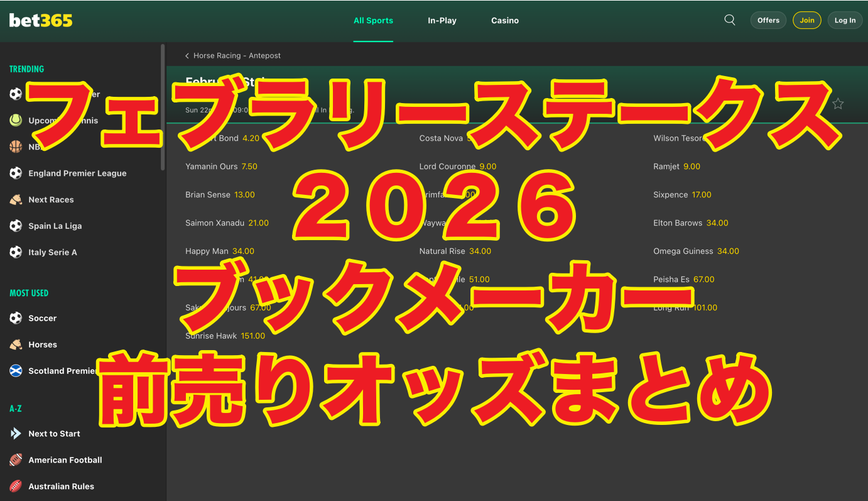Click the Join button

point(807,20)
